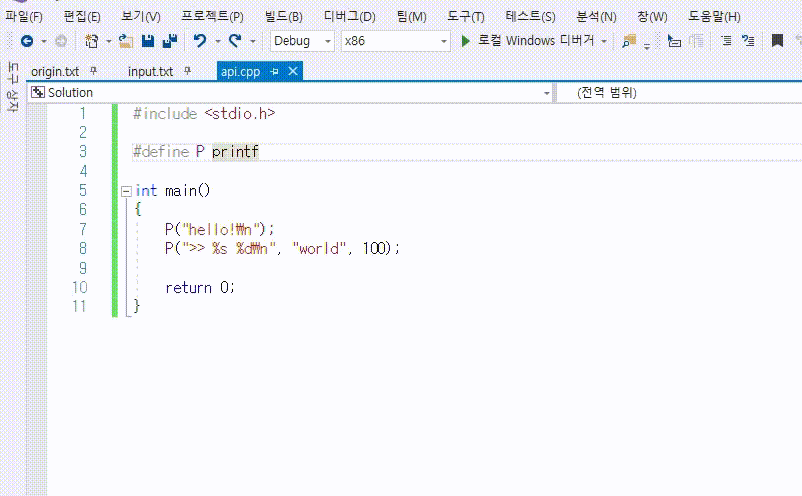The width and height of the screenshot is (802, 496).
Task: Open the 파일(F) menu
Action: tap(24, 16)
